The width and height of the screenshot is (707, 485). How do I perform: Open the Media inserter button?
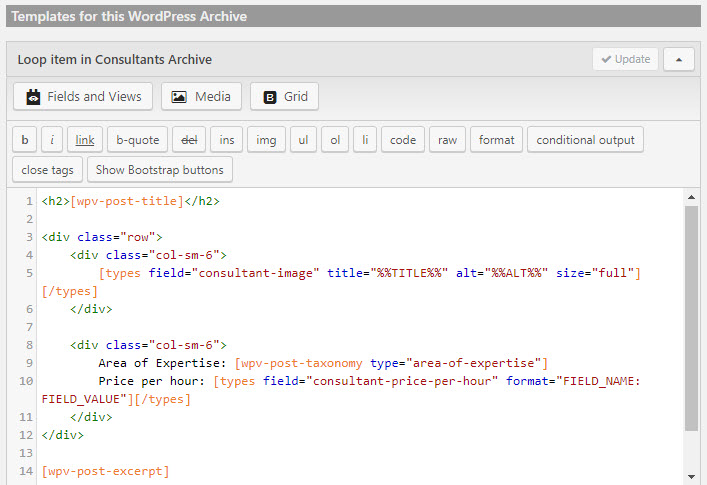(202, 96)
